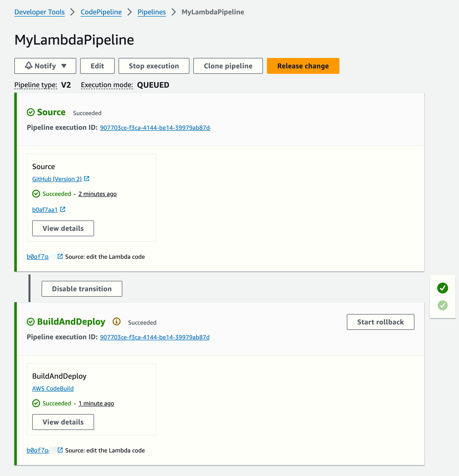Navigate to Pipelines via the breadcrumb
Screen dimensions: 459x476
point(151,12)
